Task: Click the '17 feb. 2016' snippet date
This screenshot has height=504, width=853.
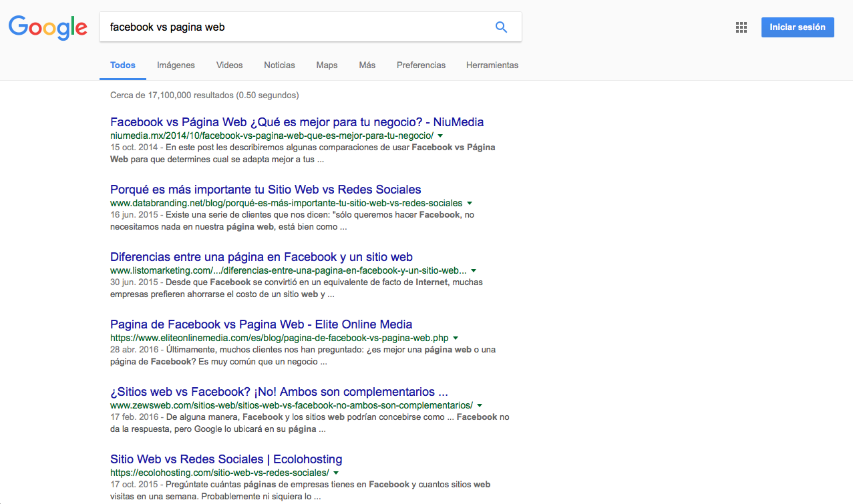Action: [135, 417]
